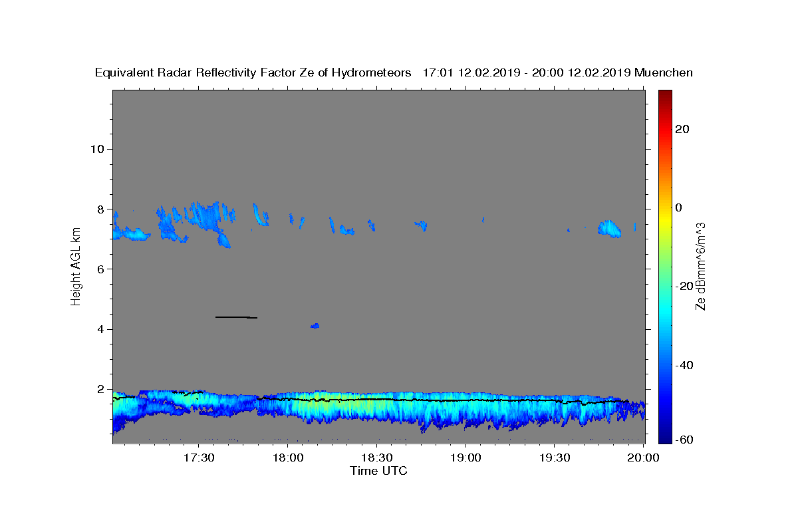This screenshot has height=532, width=798.
Task: Select the date range text '17:01 12.02.2019 - 20:00 12.02.2019 Muenchen'
Action: coord(558,73)
